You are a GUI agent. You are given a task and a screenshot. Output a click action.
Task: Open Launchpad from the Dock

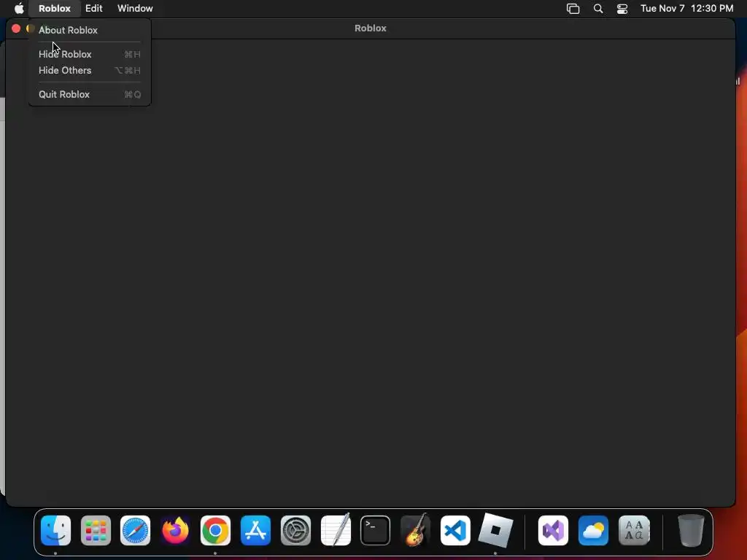coord(96,531)
